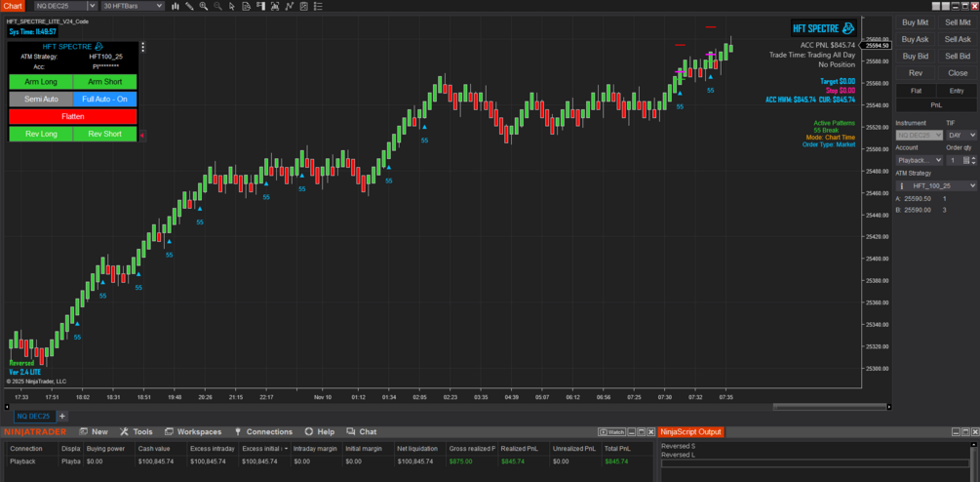Click Sell Ask button
980x482 pixels.
coord(958,39)
